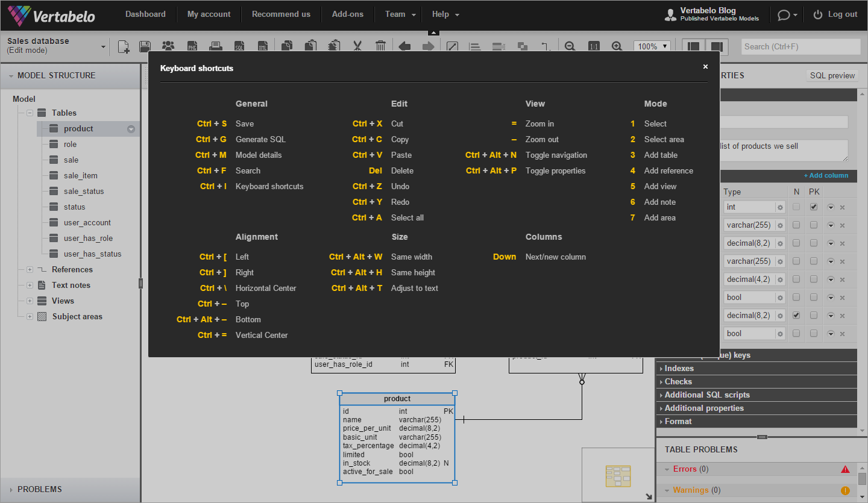Viewport: 868px width, 503px height.
Task: Expand the References tree node
Action: tap(30, 269)
